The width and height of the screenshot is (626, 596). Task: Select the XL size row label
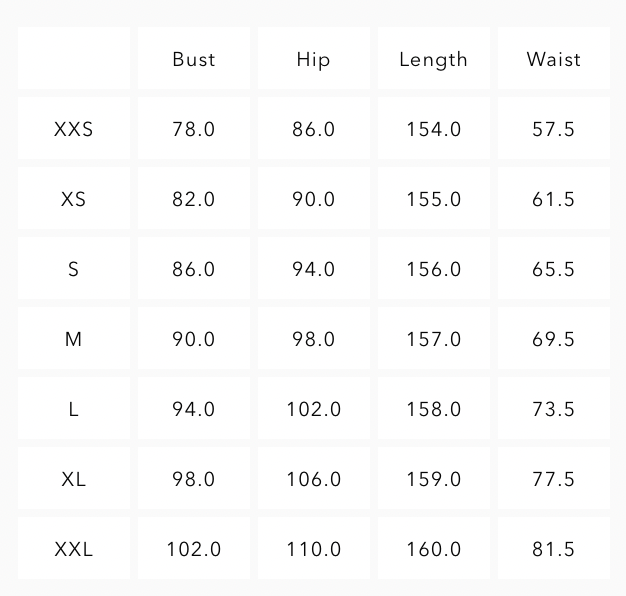(73, 479)
